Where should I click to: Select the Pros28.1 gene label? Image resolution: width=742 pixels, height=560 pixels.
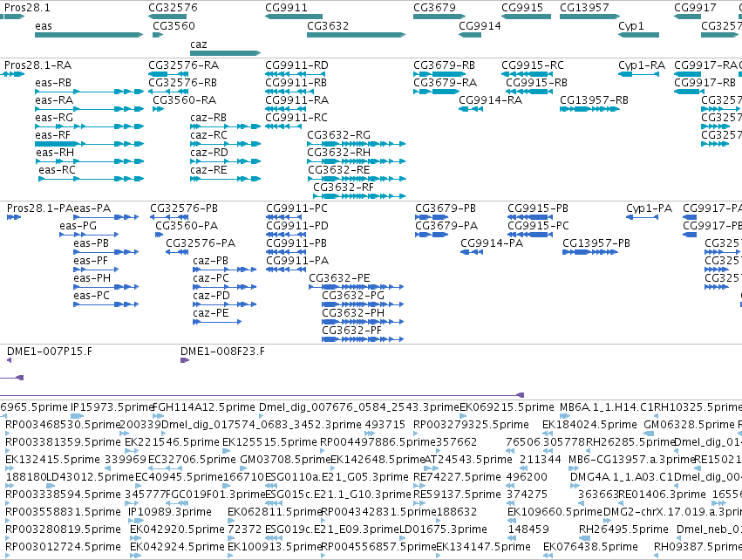27,8
